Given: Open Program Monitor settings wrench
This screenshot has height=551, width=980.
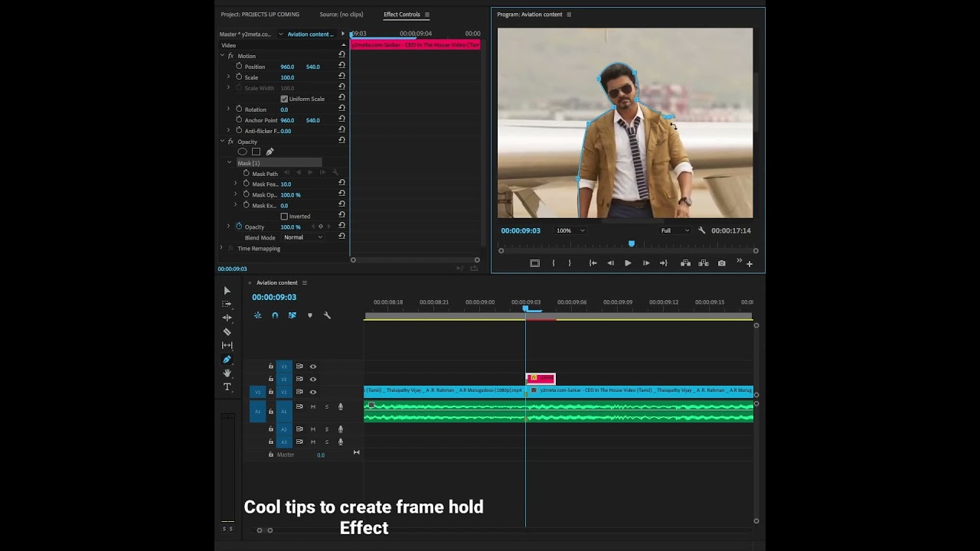Looking at the screenshot, I should pos(701,230).
